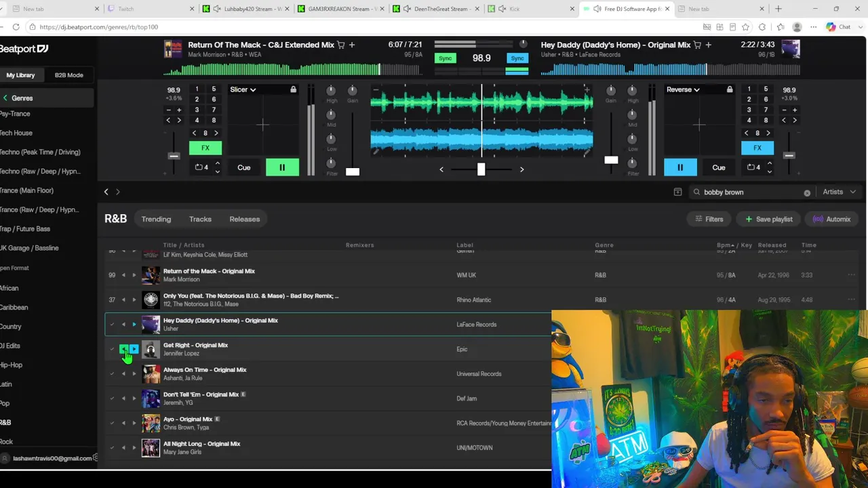Screen dimensions: 868x488
Task: Toggle FX on the right deck
Action: point(757,148)
